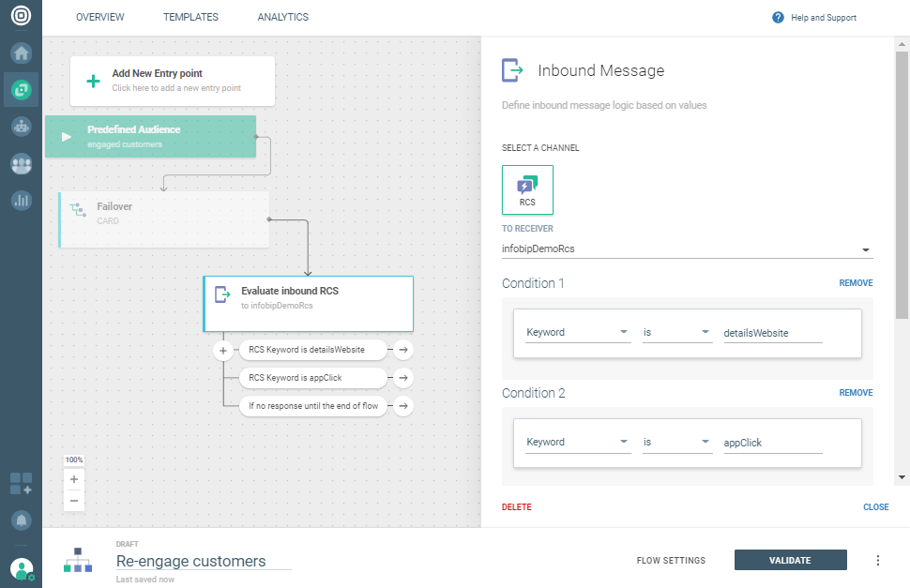Click the user profile avatar icon
The height and width of the screenshot is (588, 910).
click(21, 568)
